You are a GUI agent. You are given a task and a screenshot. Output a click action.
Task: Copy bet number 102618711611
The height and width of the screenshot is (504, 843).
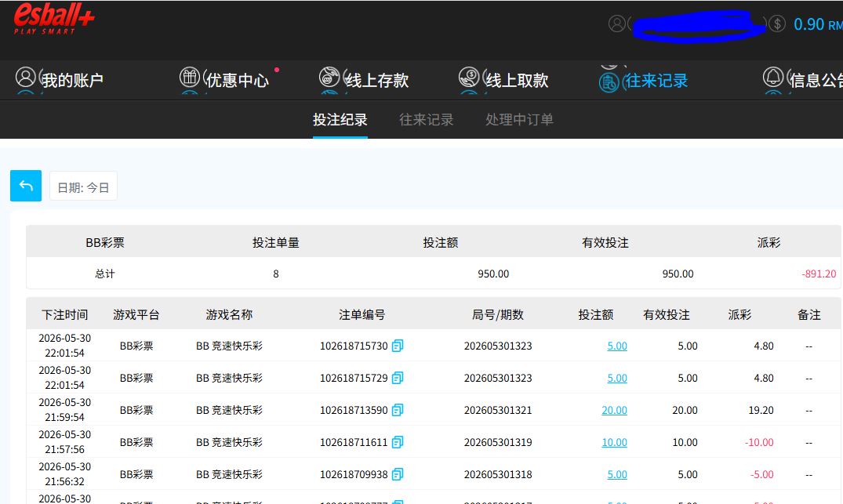point(398,442)
